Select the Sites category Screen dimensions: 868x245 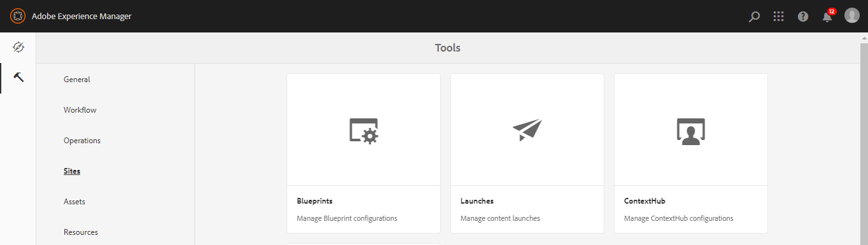point(72,171)
